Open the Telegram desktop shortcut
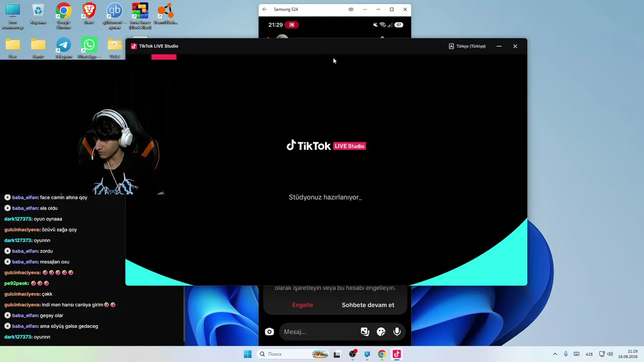This screenshot has width=644, height=362. 63,48
